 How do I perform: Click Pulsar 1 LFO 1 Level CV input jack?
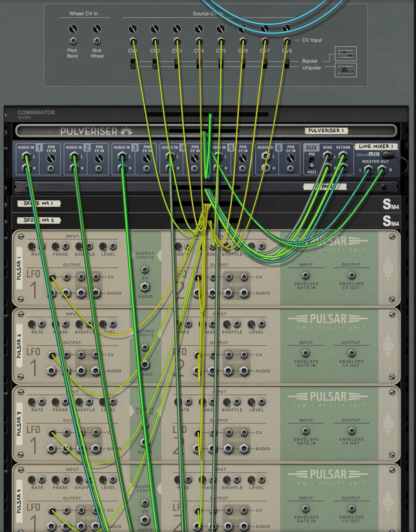coord(113,246)
